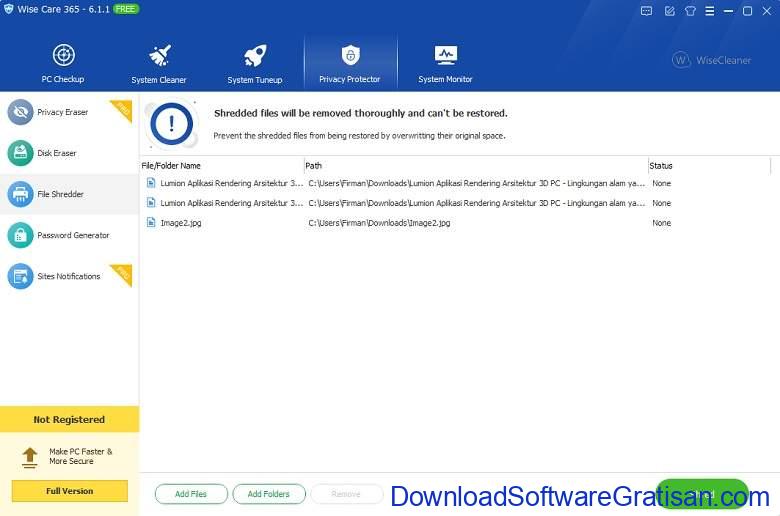
Task: Click the File Shredder printer icon
Action: pos(20,194)
